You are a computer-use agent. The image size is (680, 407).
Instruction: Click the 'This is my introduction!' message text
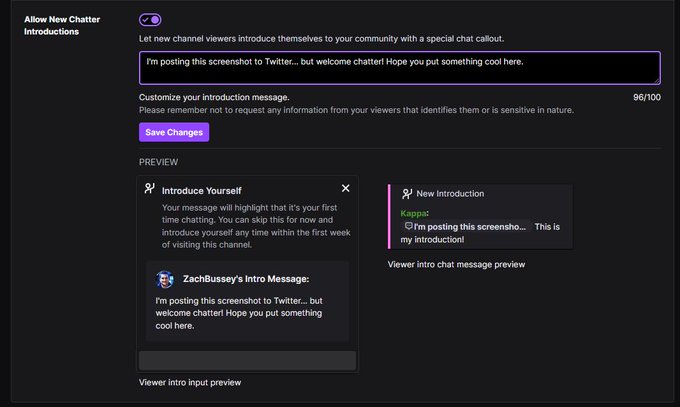480,233
